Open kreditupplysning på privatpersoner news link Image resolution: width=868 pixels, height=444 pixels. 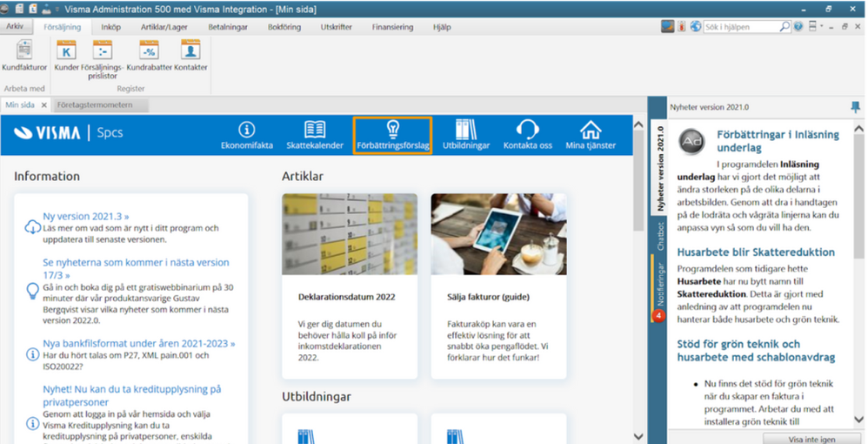[x=131, y=396]
